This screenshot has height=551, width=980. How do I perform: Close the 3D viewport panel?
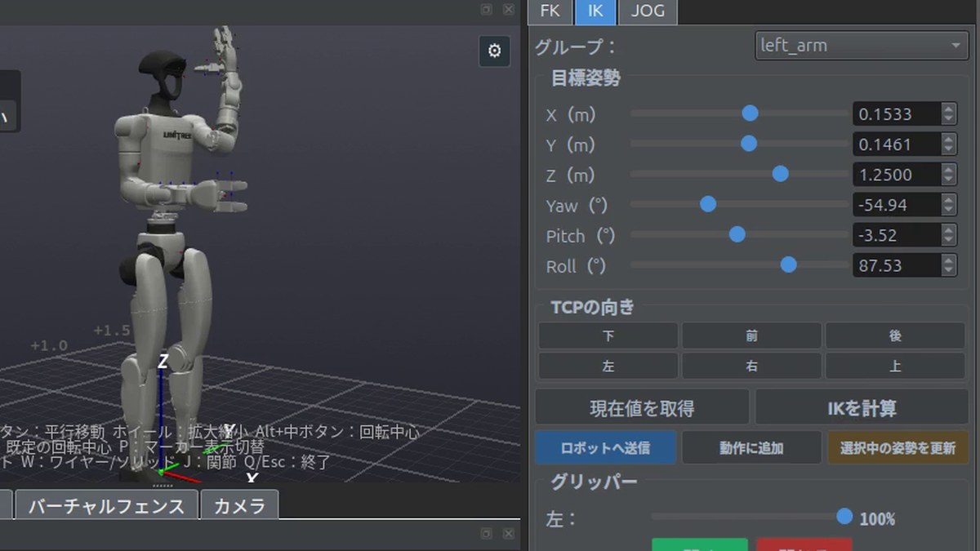tap(508, 9)
